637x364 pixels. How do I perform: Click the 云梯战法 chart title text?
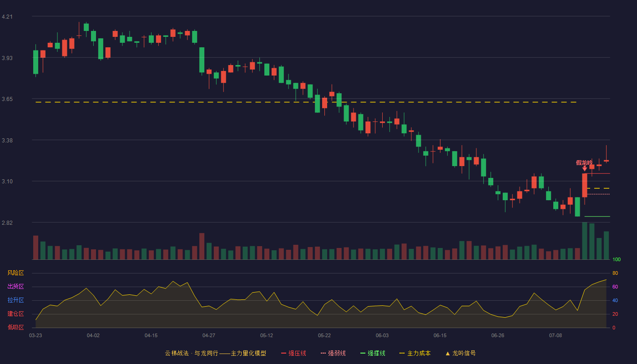[177, 353]
